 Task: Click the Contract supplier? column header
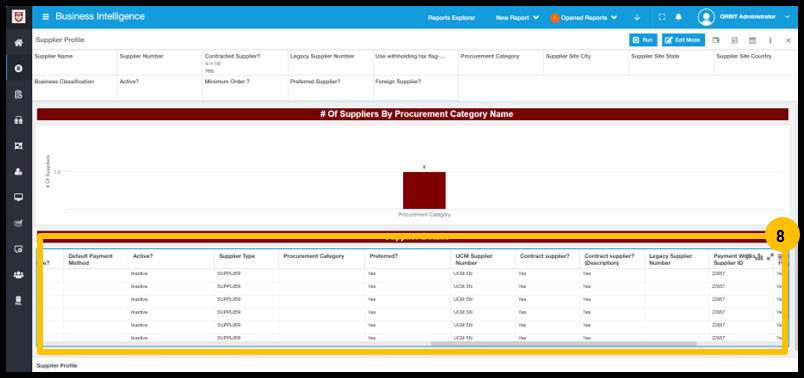548,259
